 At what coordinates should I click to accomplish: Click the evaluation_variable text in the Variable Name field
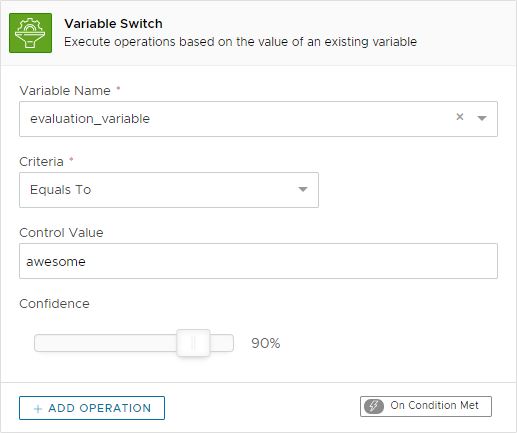(90, 119)
